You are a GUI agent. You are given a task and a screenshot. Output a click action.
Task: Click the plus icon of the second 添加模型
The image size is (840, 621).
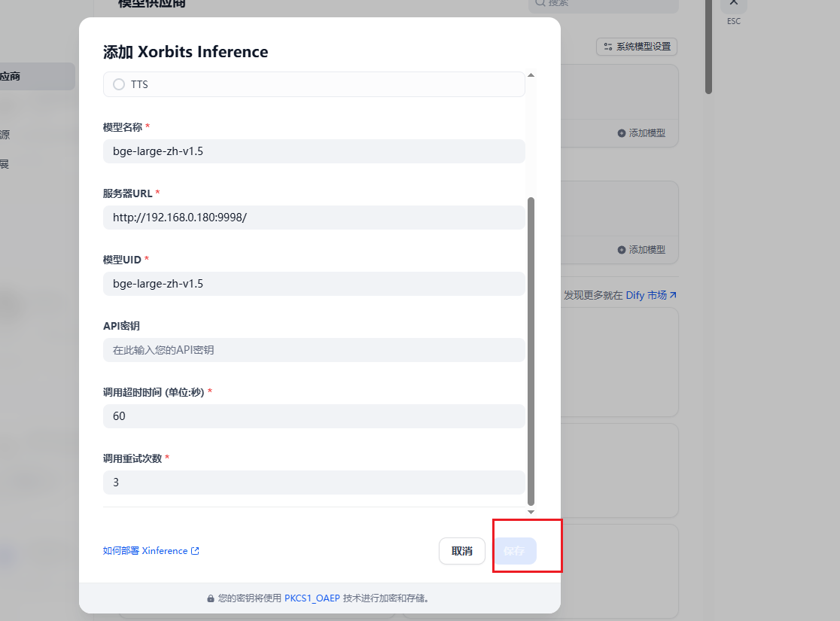[622, 250]
